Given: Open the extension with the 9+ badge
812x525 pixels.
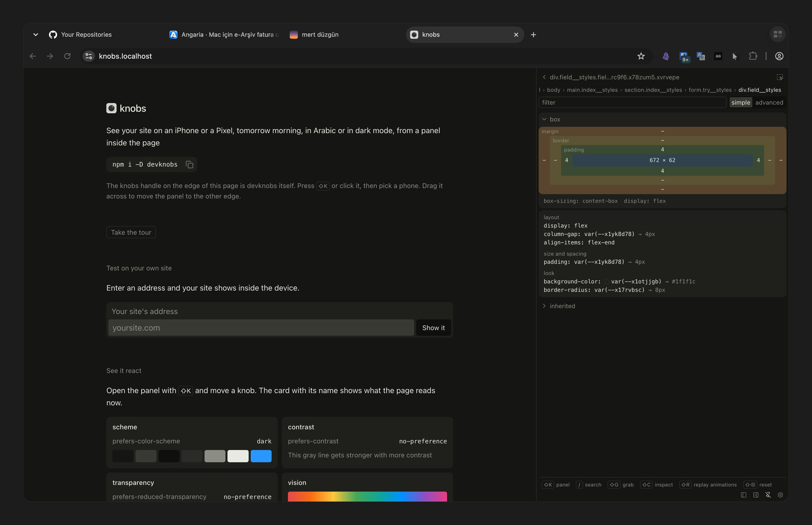Looking at the screenshot, I should pyautogui.click(x=684, y=57).
